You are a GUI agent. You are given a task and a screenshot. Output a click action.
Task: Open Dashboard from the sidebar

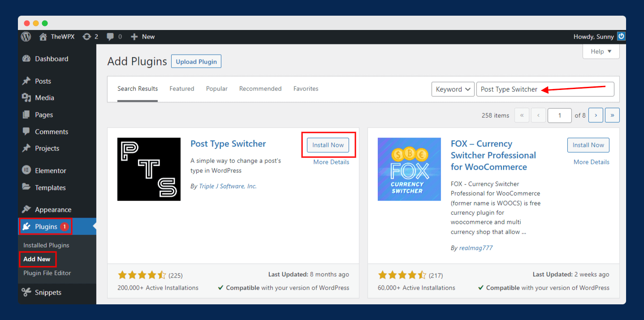tap(51, 59)
